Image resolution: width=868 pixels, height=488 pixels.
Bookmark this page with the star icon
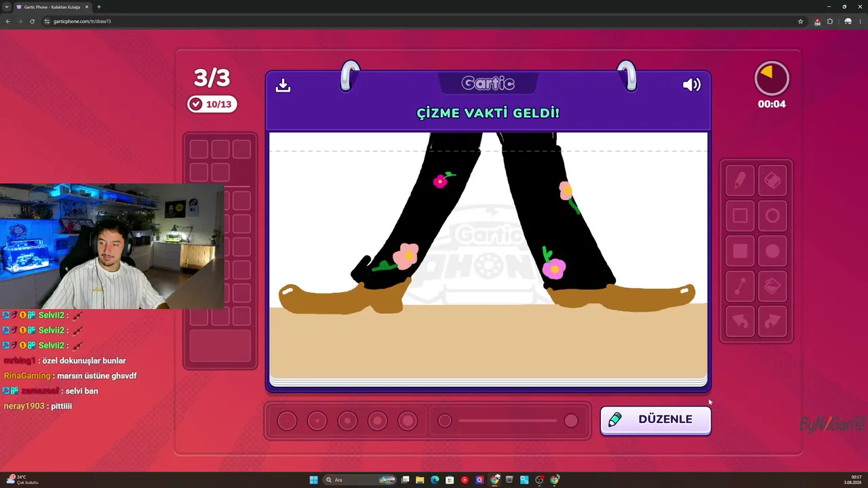800,21
